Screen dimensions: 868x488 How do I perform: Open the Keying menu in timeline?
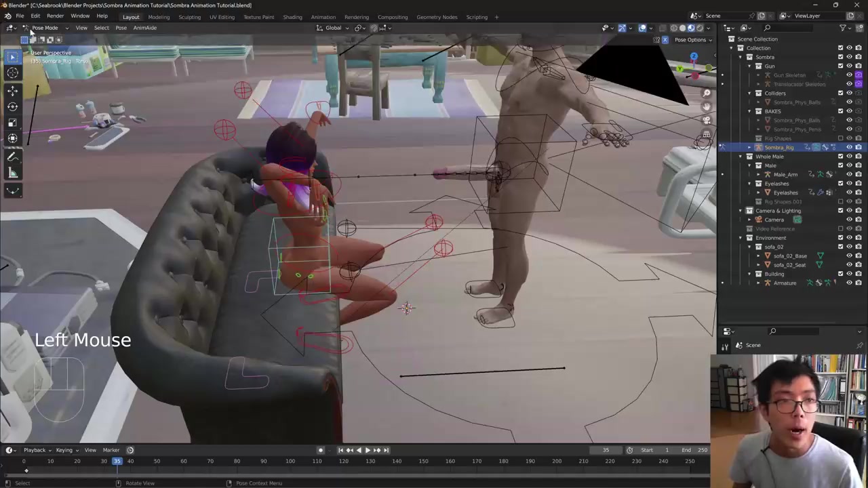(65, 450)
